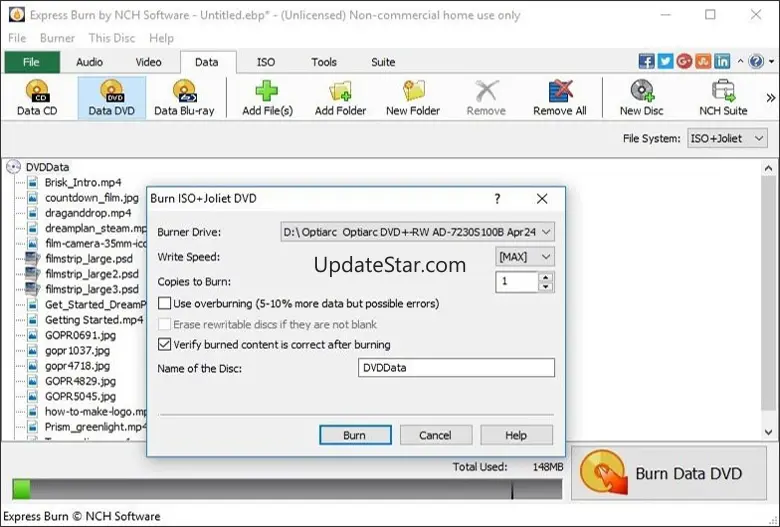
Task: Click the Burn button in dialog
Action: point(355,435)
